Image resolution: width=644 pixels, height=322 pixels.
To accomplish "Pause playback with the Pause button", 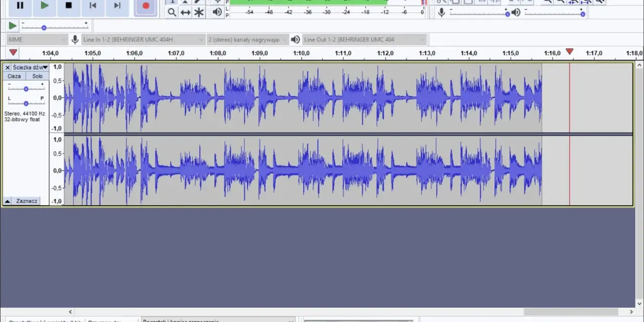I will 20,6.
